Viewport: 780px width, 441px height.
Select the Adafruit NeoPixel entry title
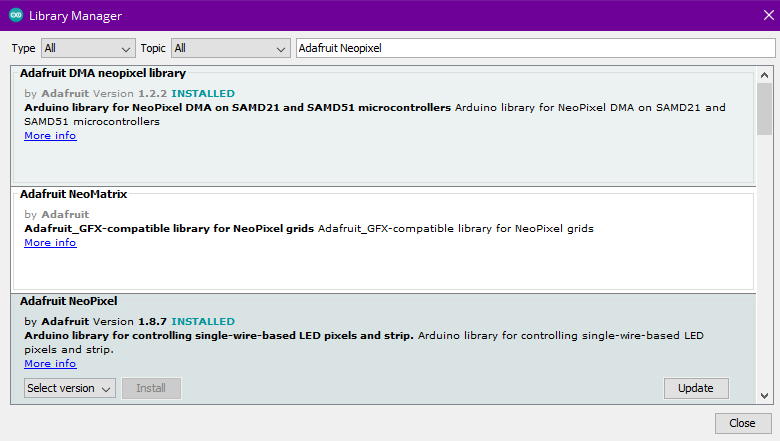(69, 301)
